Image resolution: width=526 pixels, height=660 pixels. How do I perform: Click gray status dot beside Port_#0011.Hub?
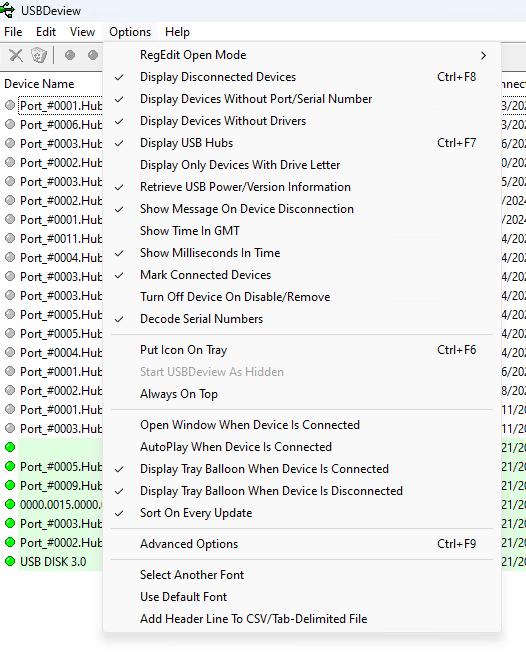coord(10,238)
